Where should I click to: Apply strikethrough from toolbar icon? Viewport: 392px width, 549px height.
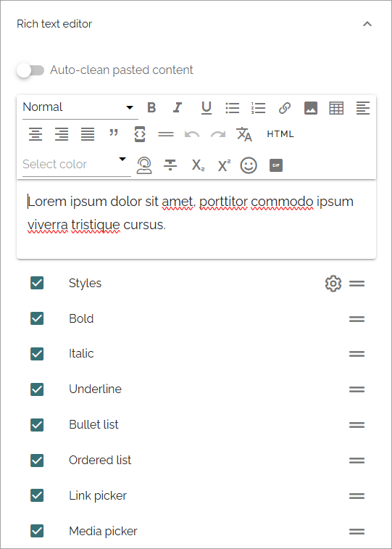pyautogui.click(x=170, y=165)
